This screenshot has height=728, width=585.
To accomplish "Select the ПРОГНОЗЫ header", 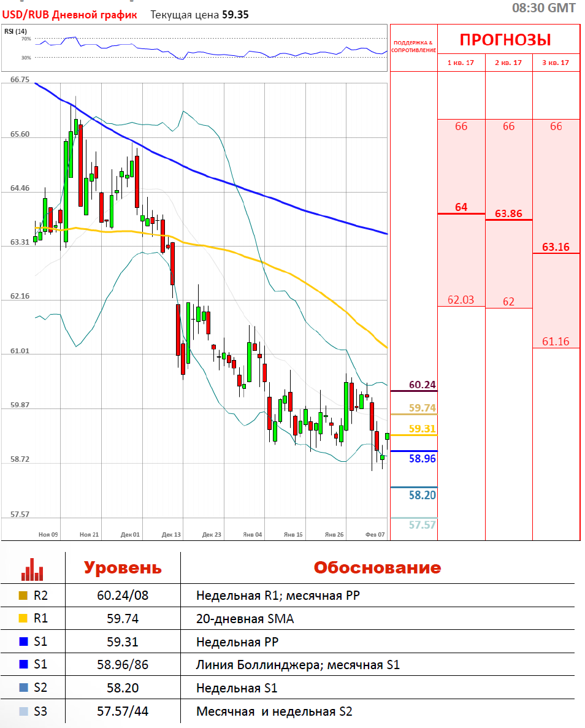I will coord(505,40).
